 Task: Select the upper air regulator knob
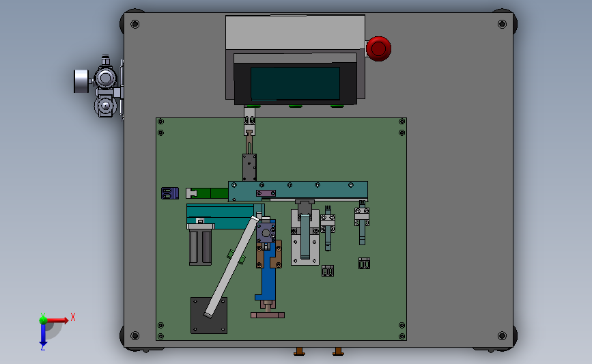(x=106, y=78)
